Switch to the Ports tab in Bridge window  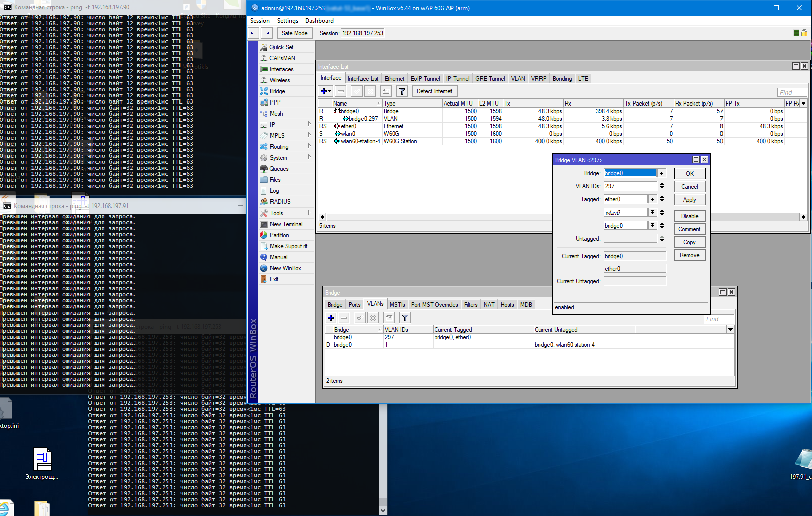point(354,305)
